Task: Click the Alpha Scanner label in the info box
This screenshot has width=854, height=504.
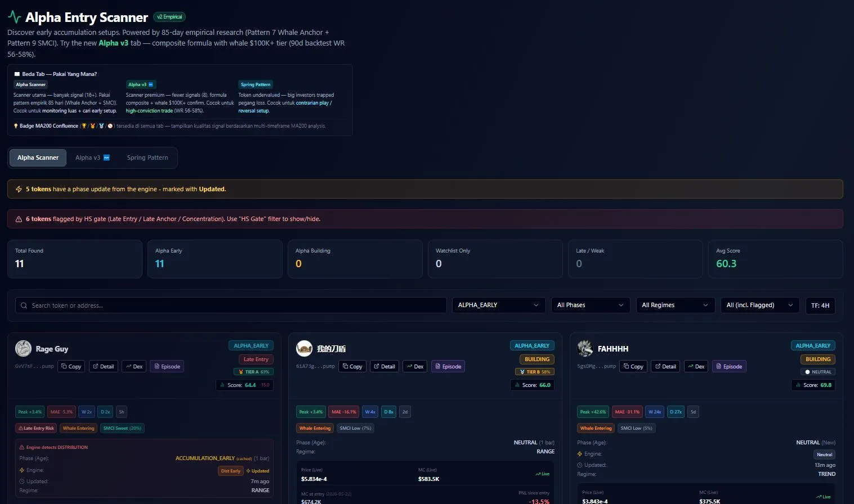Action: pyautogui.click(x=30, y=84)
